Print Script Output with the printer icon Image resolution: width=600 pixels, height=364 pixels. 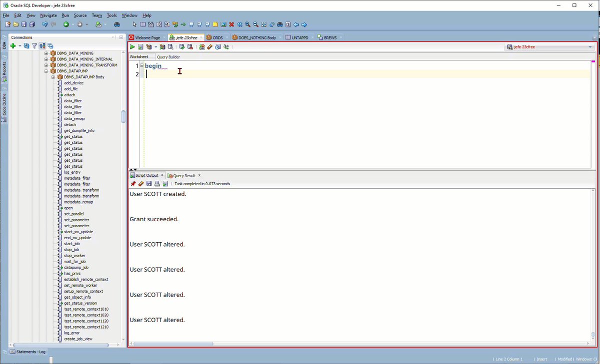pyautogui.click(x=157, y=184)
